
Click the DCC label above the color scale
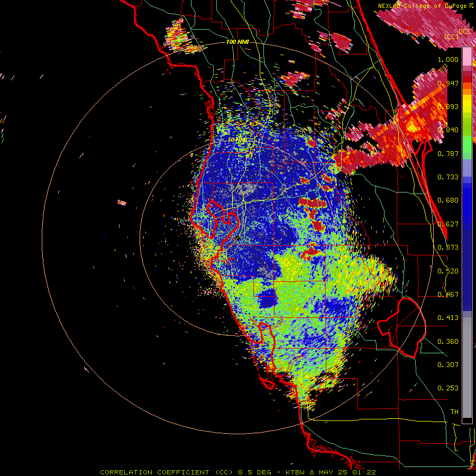[x=464, y=31]
